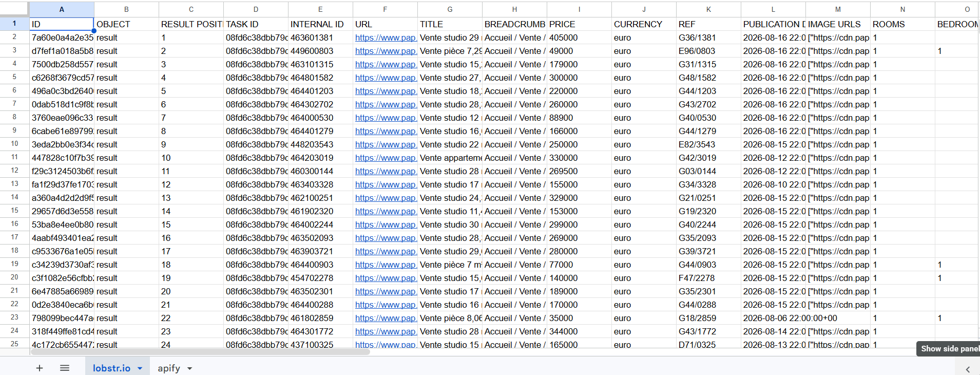Click REF cell E96/0803
This screenshot has height=375, width=980.
(708, 51)
